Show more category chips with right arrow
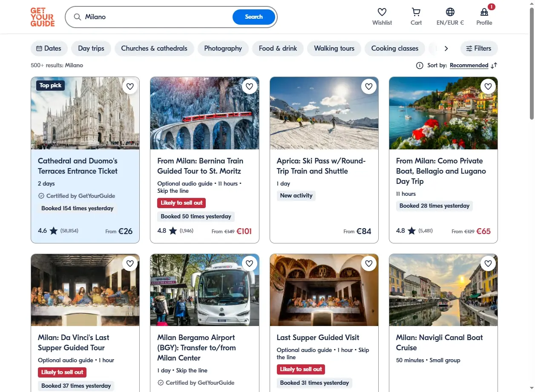Screen dimensions: 535x392 (446, 49)
